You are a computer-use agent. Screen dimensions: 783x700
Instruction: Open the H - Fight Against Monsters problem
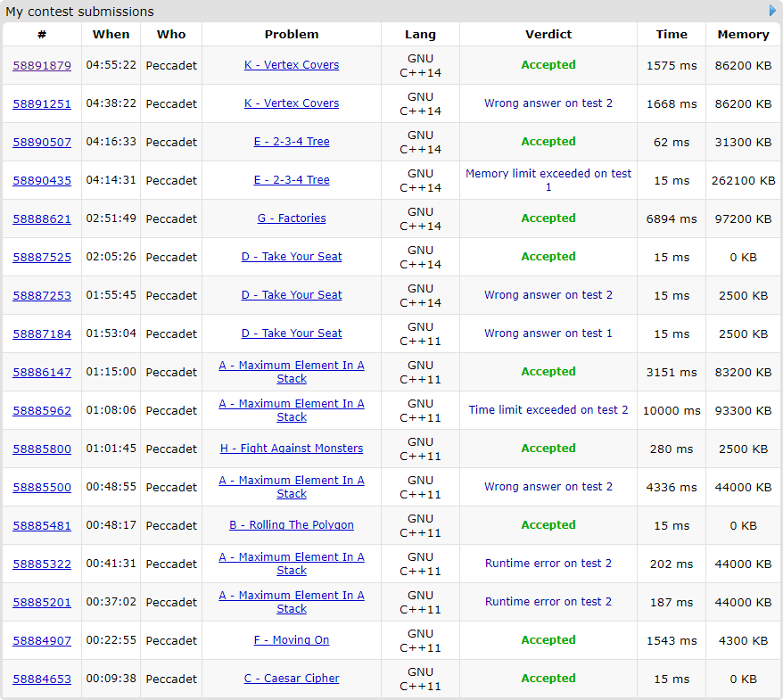tap(292, 449)
